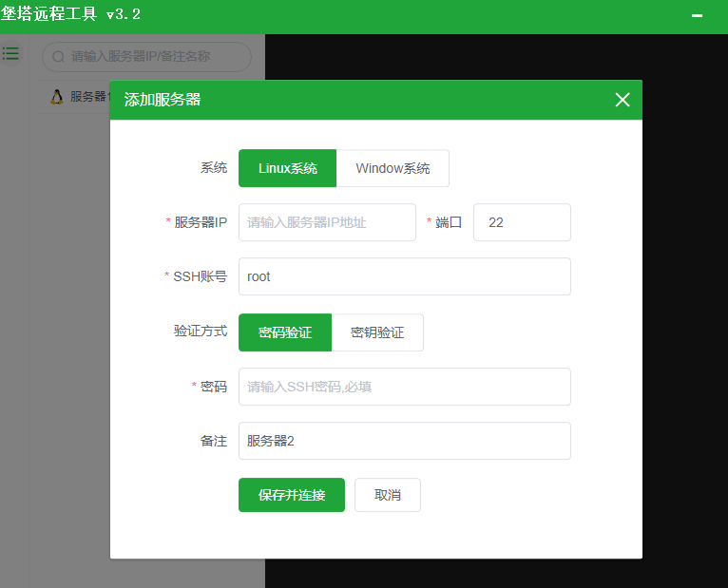Click the 备注 field containing 服务器2
This screenshot has width=728, height=588.
pos(404,441)
